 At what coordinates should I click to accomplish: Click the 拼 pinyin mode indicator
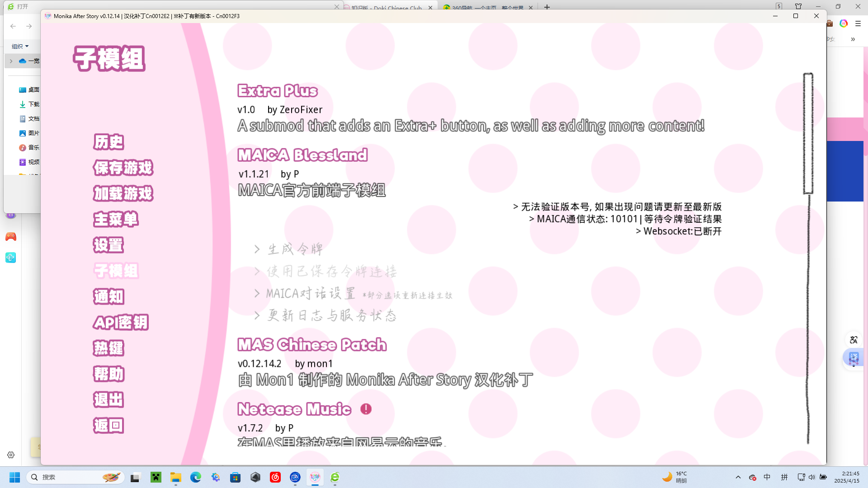(x=784, y=477)
